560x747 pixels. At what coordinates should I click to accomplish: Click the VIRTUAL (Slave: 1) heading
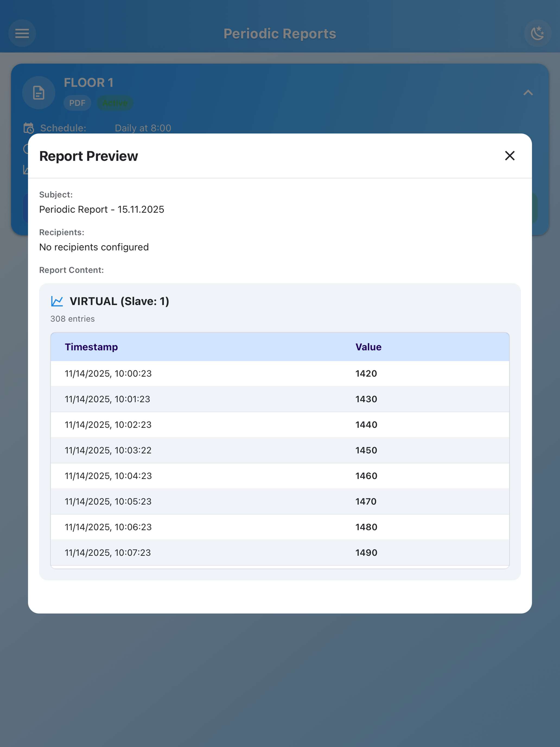click(x=119, y=301)
